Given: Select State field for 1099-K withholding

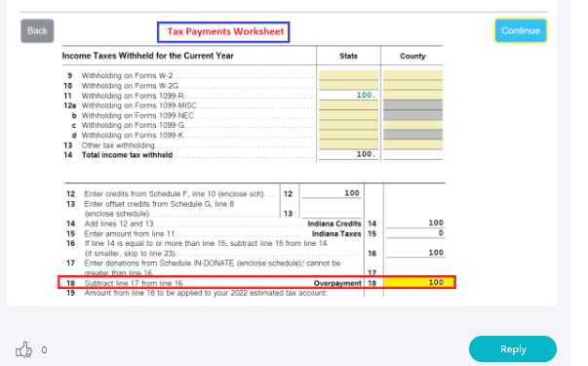Looking at the screenshot, I should (x=348, y=135).
